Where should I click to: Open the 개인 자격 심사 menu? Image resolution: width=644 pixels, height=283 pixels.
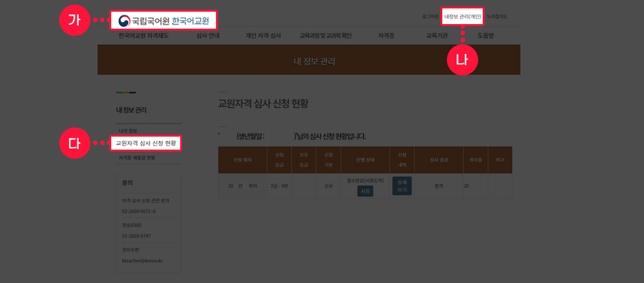point(263,36)
